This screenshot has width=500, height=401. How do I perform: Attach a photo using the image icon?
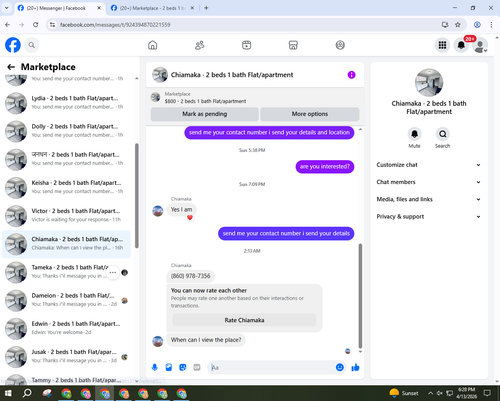(x=169, y=367)
